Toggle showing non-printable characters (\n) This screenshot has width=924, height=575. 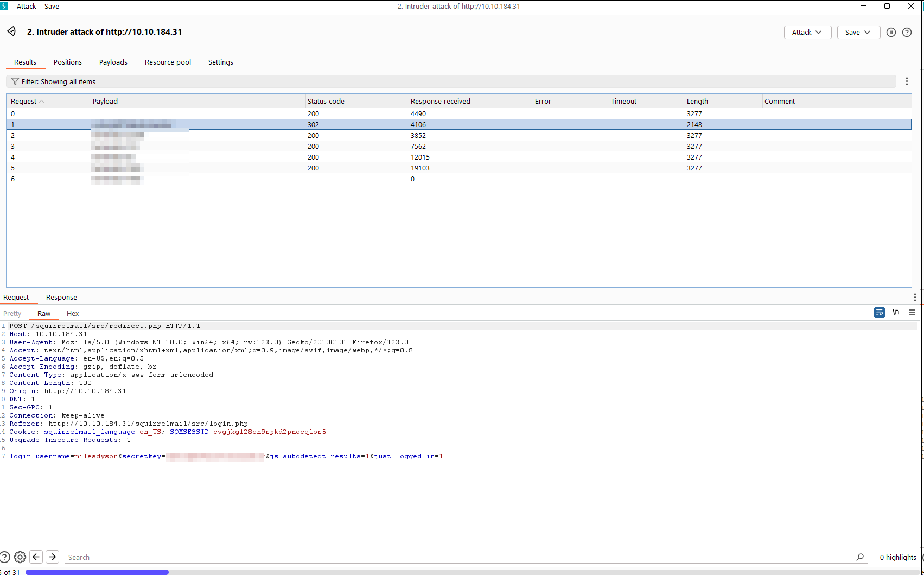tap(896, 312)
